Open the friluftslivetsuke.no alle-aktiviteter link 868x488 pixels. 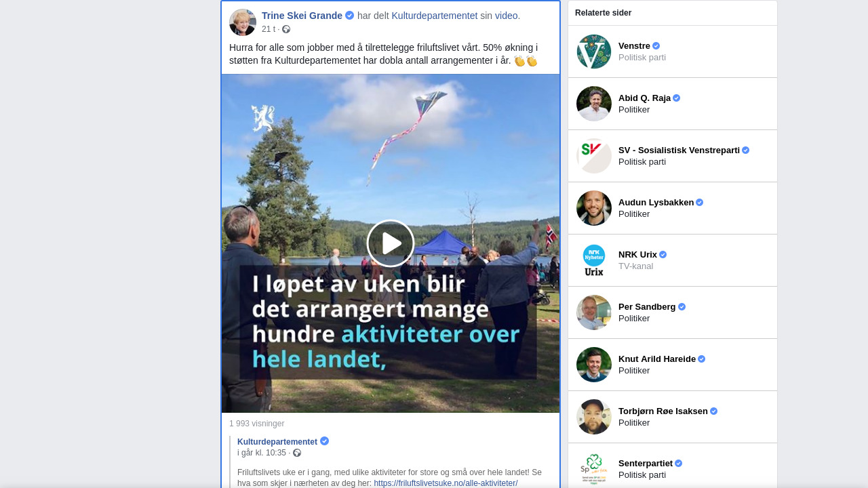(446, 483)
